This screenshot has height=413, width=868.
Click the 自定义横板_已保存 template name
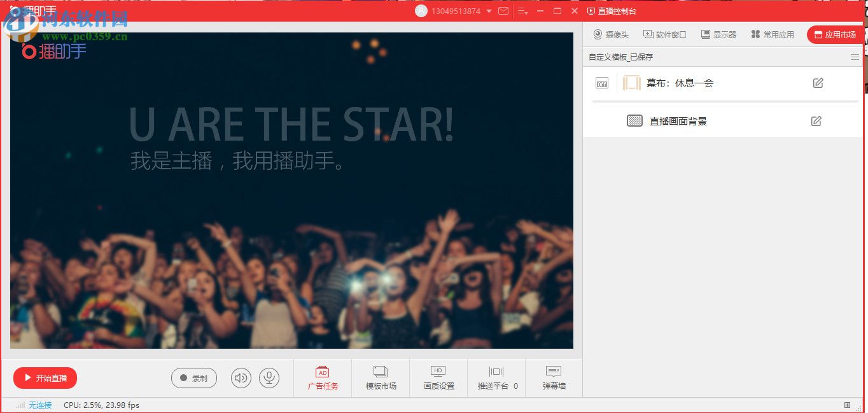[620, 57]
